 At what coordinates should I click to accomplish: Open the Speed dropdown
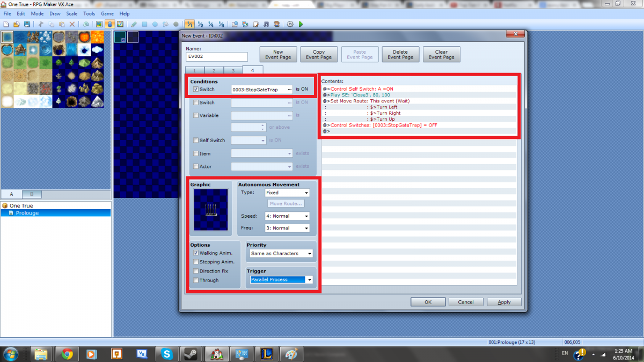[x=287, y=216]
